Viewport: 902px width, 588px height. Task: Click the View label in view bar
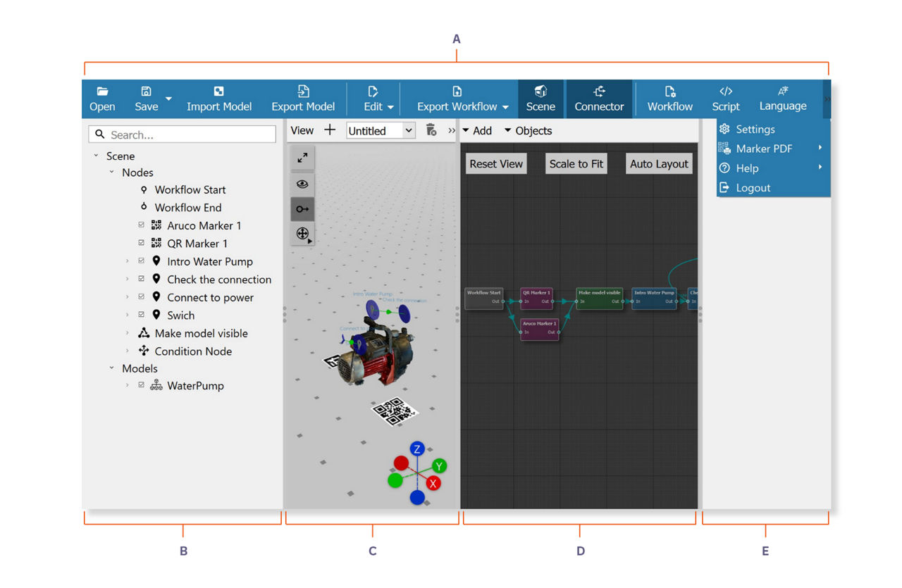pos(302,130)
